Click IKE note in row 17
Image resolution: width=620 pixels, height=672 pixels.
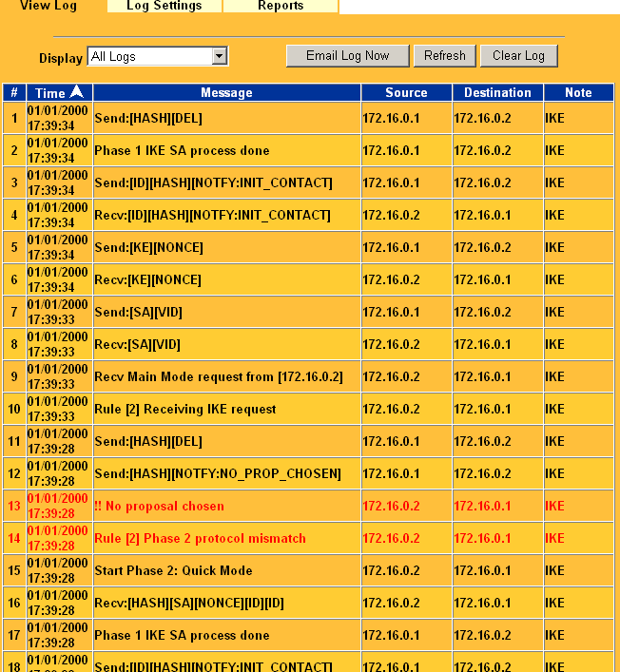pos(554,635)
